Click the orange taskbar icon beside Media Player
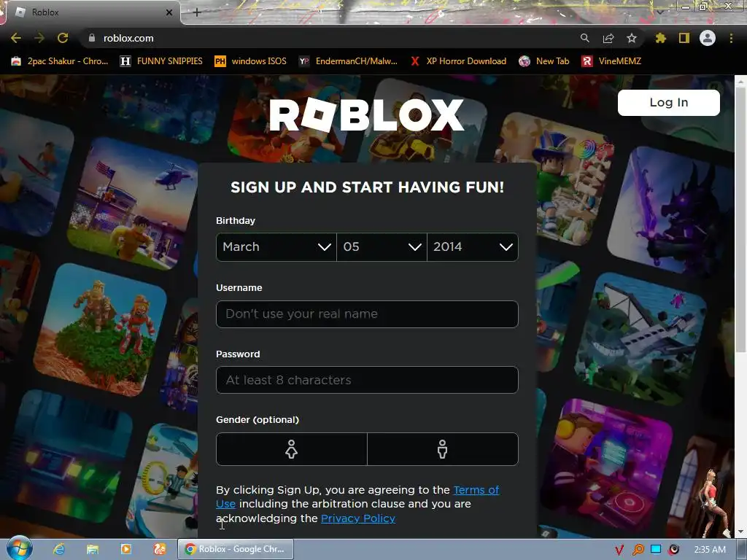 [x=160, y=549]
